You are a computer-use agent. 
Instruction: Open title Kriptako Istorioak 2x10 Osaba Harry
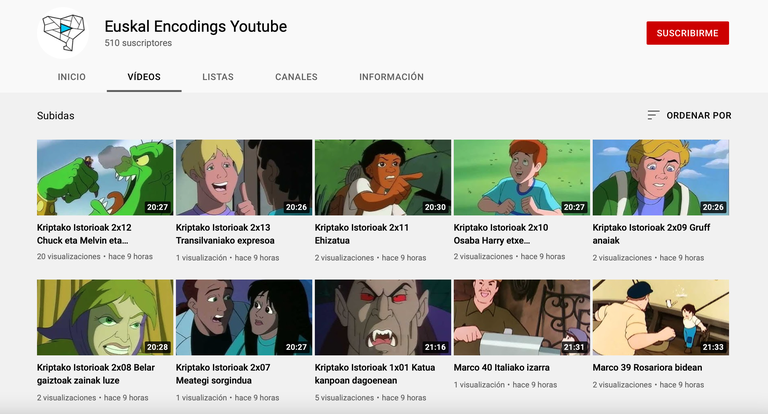click(x=501, y=234)
